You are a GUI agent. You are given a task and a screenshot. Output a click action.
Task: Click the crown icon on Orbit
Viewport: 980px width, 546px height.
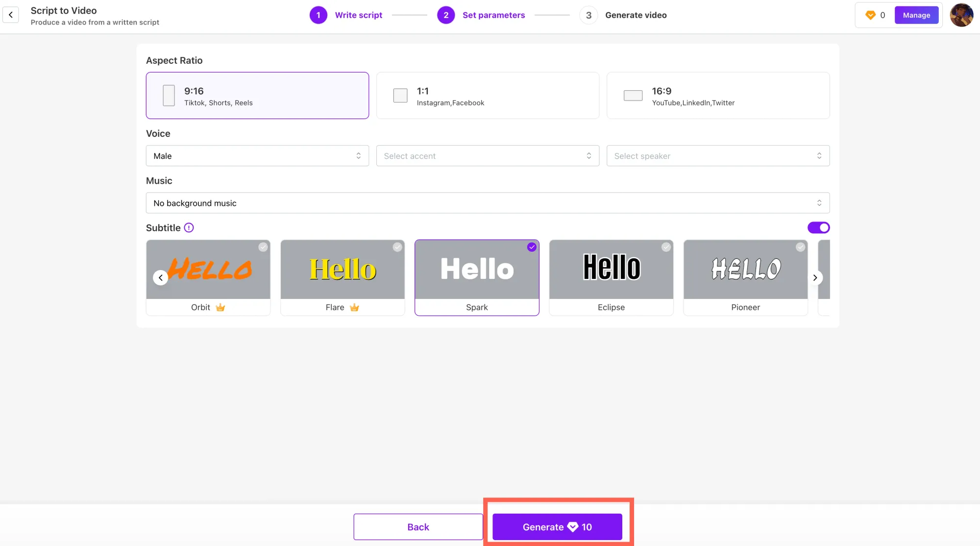click(x=220, y=307)
